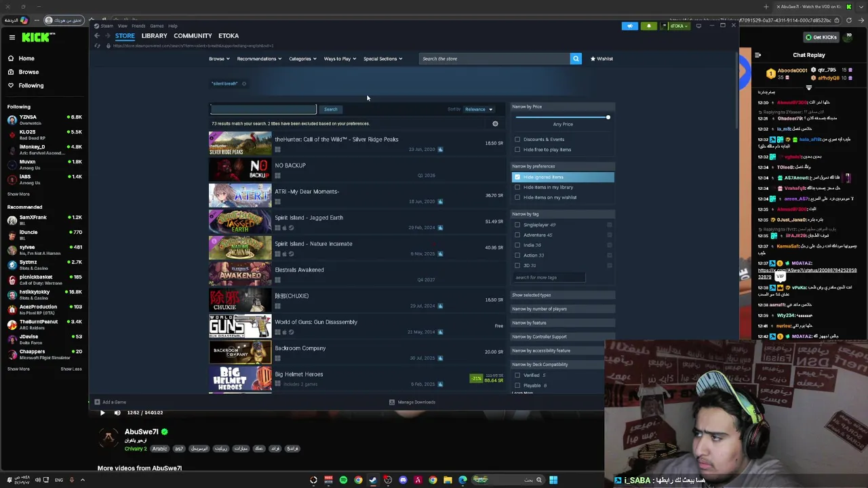Expand Special Sections dropdown
This screenshot has height=488, width=868.
click(382, 59)
